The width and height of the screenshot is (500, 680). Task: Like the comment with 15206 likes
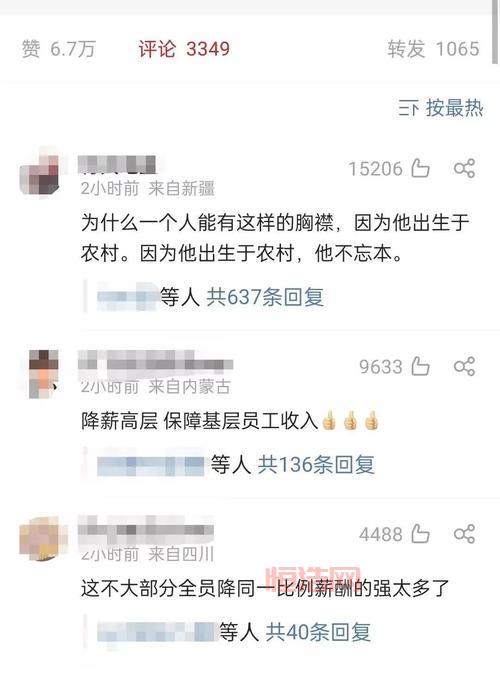(x=420, y=168)
